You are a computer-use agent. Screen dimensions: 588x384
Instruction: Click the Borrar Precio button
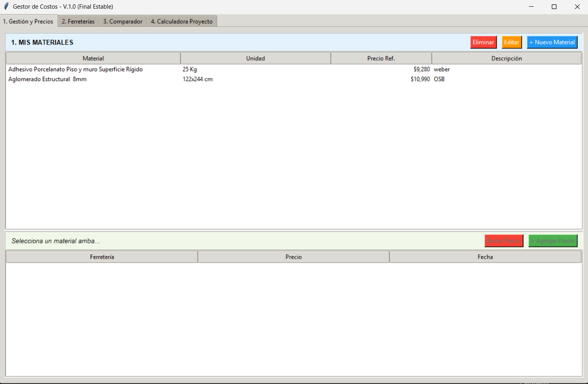(x=504, y=241)
